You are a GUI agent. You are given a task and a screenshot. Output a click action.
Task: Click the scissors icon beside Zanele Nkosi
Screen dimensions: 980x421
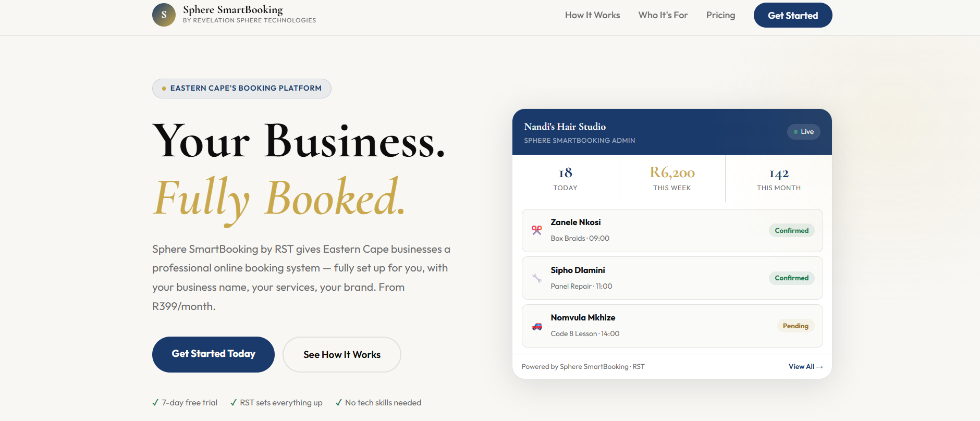537,230
